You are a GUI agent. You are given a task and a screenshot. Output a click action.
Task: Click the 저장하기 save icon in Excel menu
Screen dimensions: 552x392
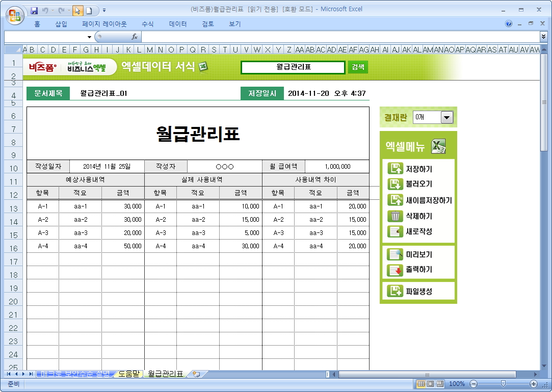click(395, 169)
